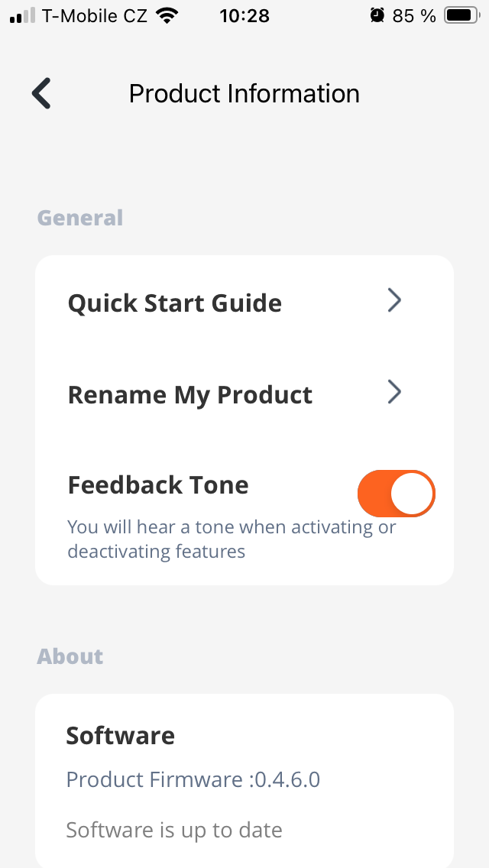Tap the T-Mobile CZ carrier label
This screenshot has width=489, height=868.
tap(95, 15)
